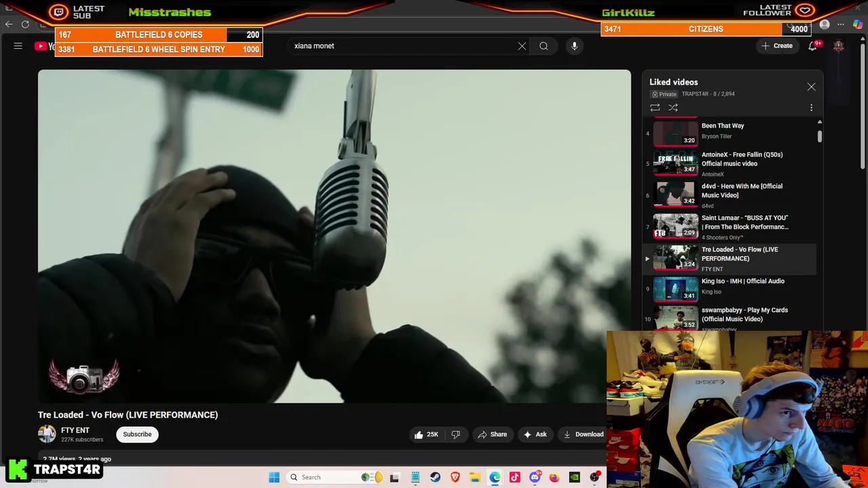Image resolution: width=868 pixels, height=488 pixels.
Task: Click inside the YouTube search field
Action: click(403, 46)
